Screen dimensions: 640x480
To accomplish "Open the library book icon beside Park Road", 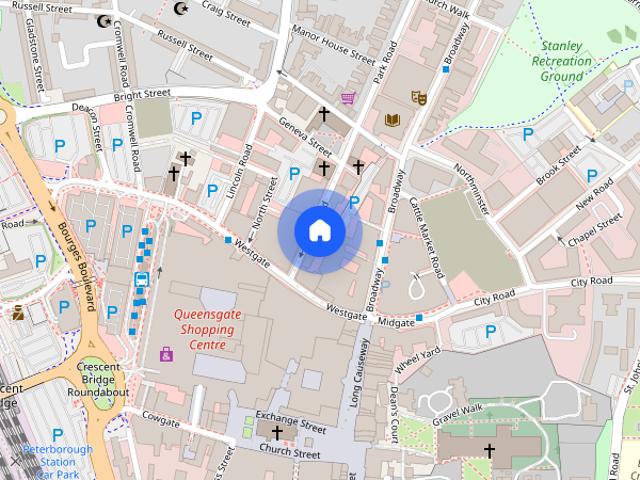I will coord(392,120).
